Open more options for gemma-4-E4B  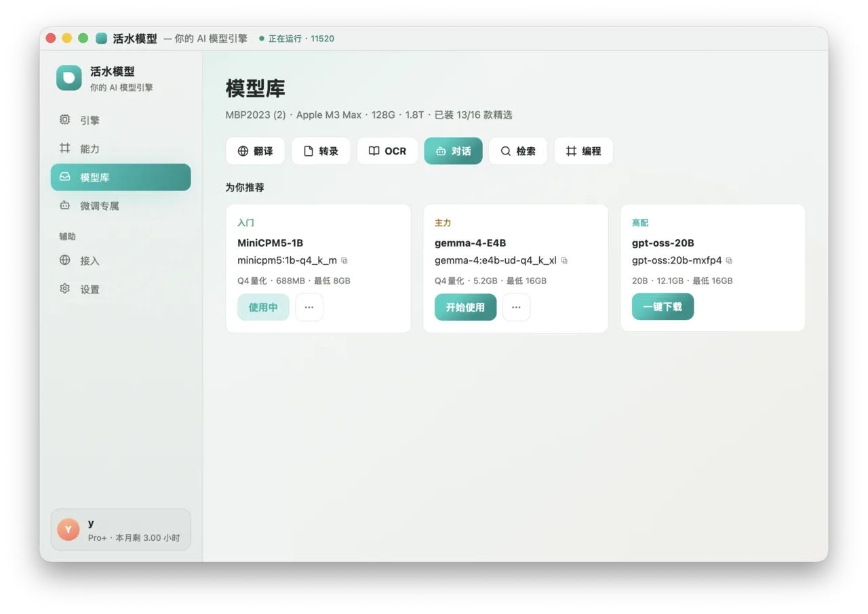click(516, 307)
